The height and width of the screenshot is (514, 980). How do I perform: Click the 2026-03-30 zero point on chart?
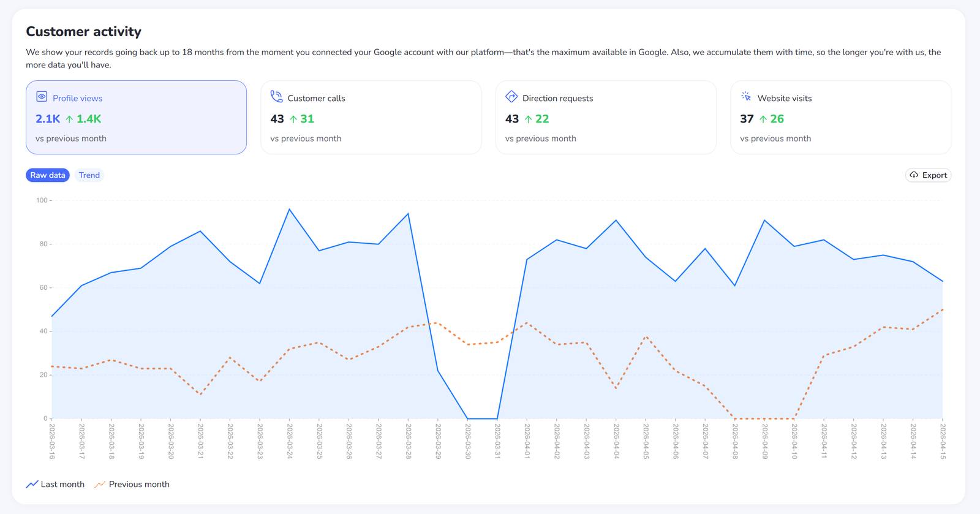tap(468, 418)
